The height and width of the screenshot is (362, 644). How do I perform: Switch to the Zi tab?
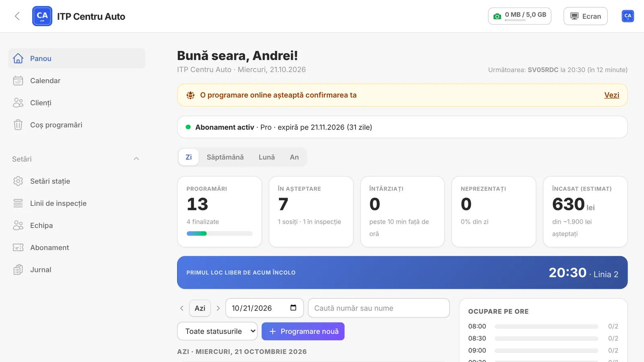(x=189, y=157)
